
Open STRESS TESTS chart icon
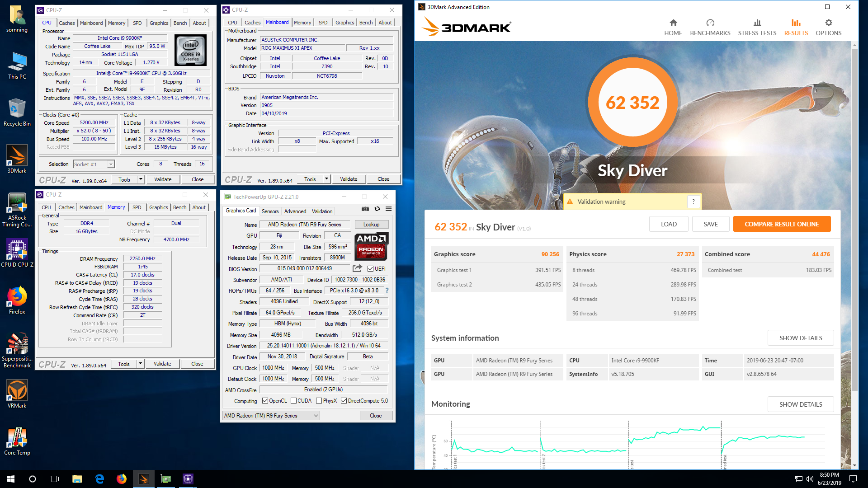click(757, 23)
